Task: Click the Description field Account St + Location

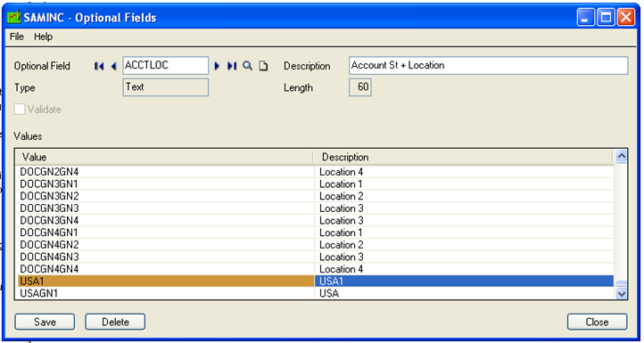Action: point(488,66)
